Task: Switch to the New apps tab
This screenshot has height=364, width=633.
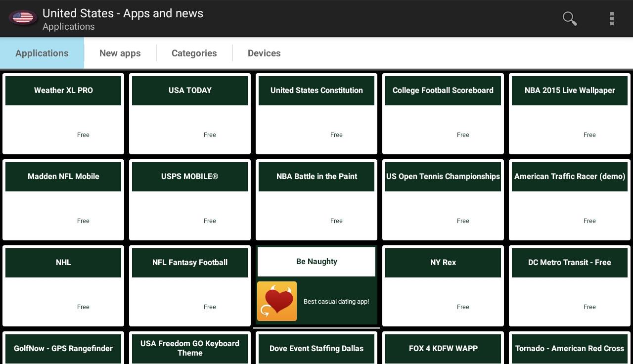Action: [120, 53]
